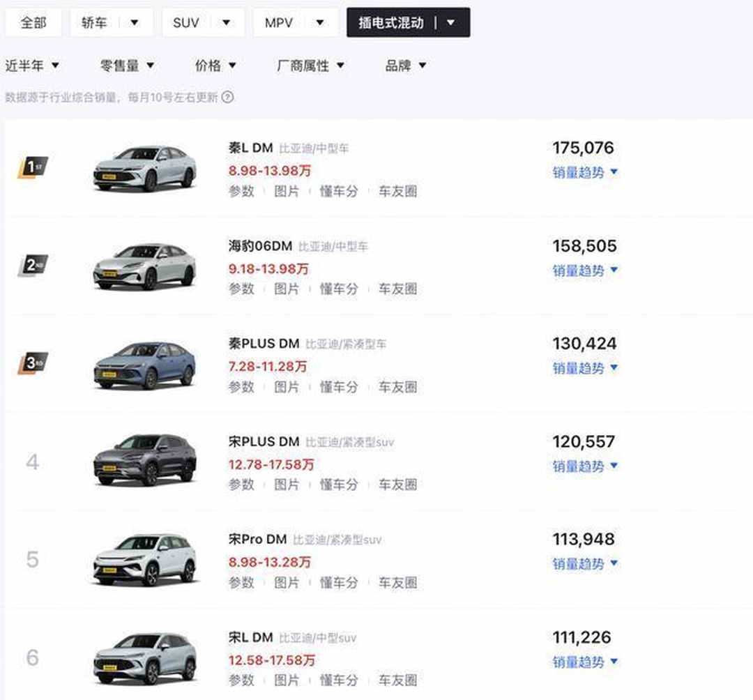Open 图片 for 秦L DM
The height and width of the screenshot is (700, 753).
287,191
